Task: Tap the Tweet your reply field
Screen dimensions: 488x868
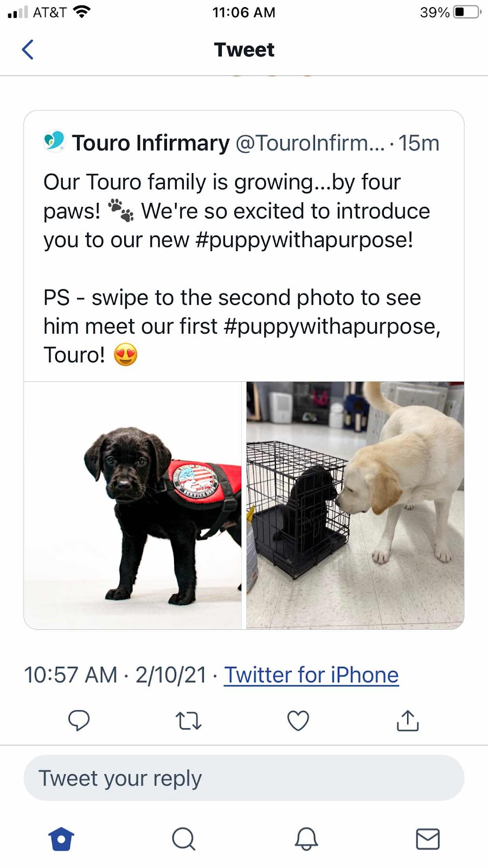Action: click(244, 778)
